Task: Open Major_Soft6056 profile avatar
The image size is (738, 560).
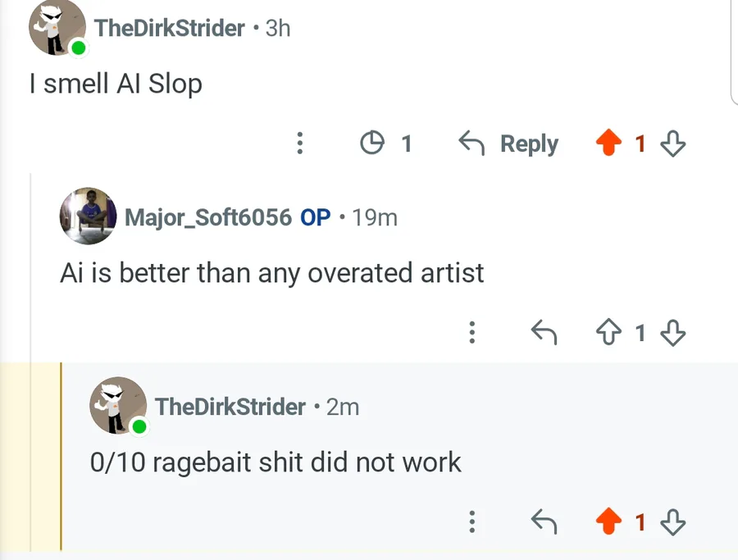Action: tap(88, 216)
